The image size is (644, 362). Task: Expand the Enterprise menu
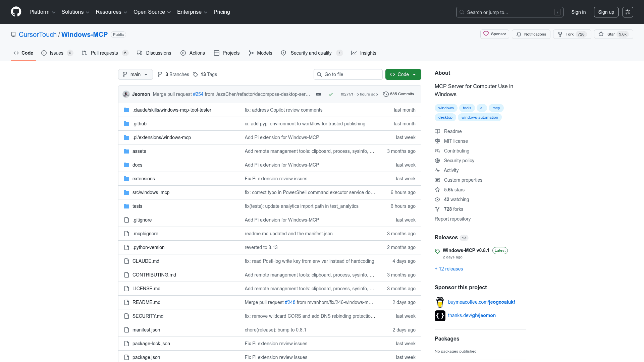(x=192, y=12)
